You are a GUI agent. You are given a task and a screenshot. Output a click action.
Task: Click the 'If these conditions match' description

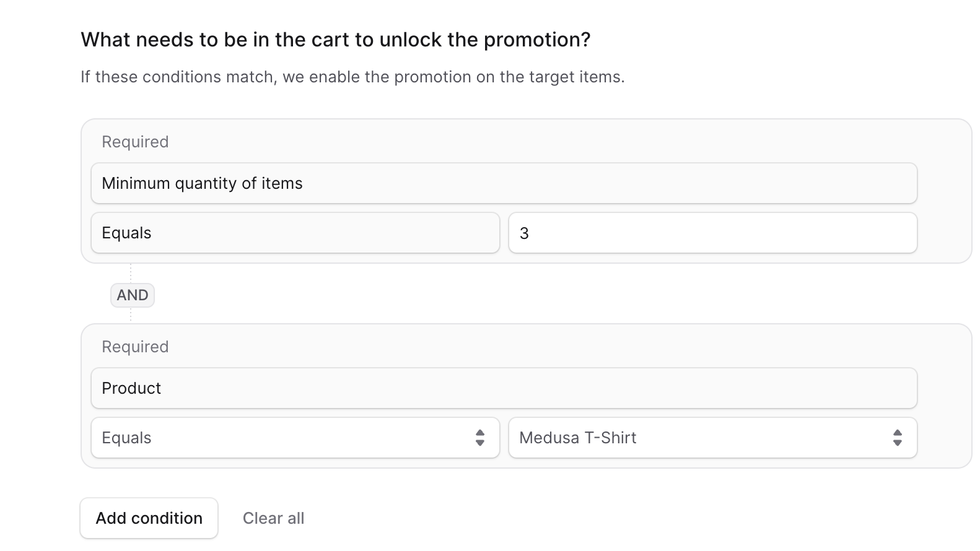(352, 77)
